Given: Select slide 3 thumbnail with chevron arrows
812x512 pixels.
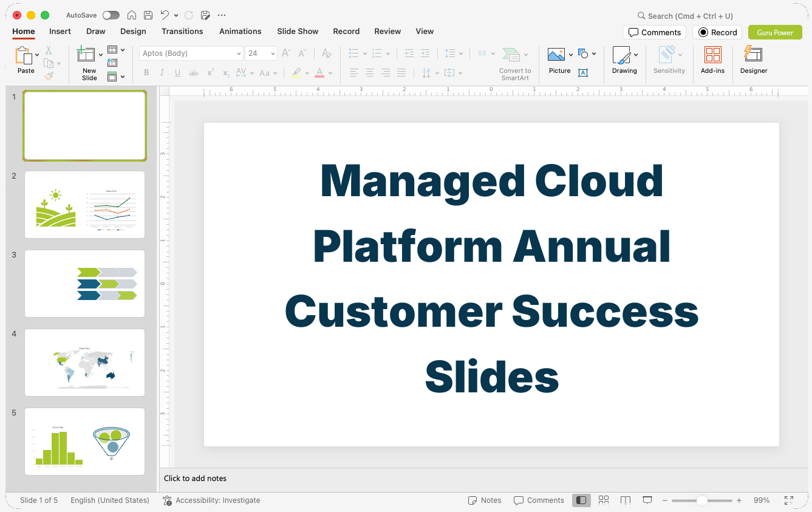Looking at the screenshot, I should [x=84, y=284].
